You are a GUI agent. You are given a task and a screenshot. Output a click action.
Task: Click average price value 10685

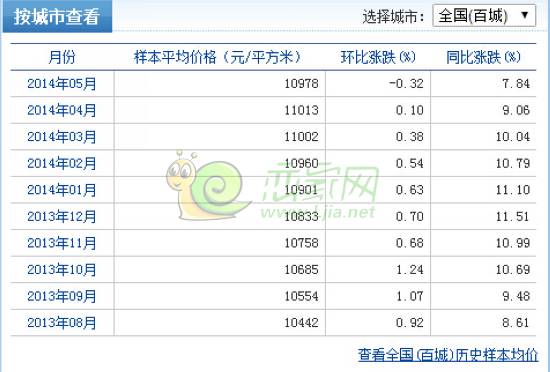pos(301,270)
